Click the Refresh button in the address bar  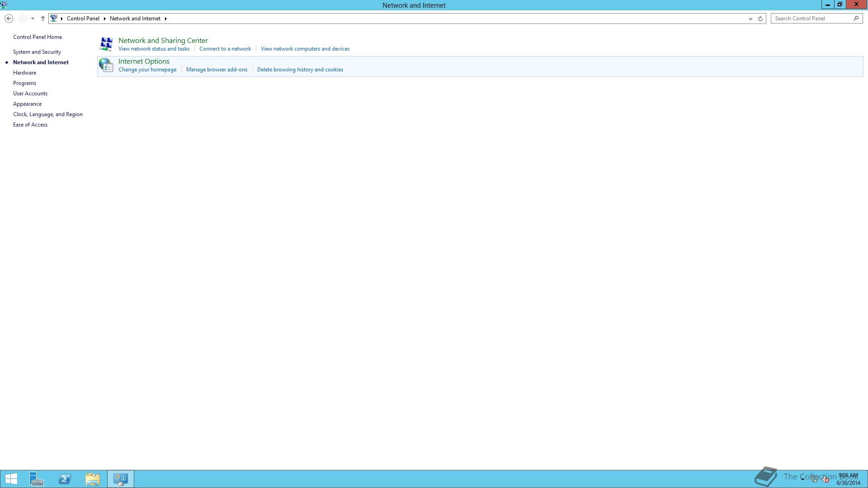760,19
